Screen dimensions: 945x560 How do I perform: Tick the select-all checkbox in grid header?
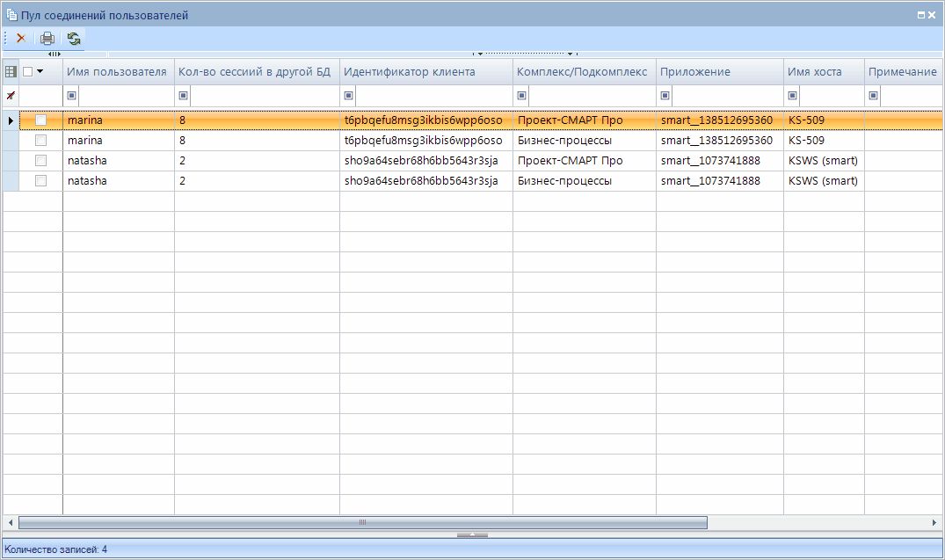click(x=28, y=71)
